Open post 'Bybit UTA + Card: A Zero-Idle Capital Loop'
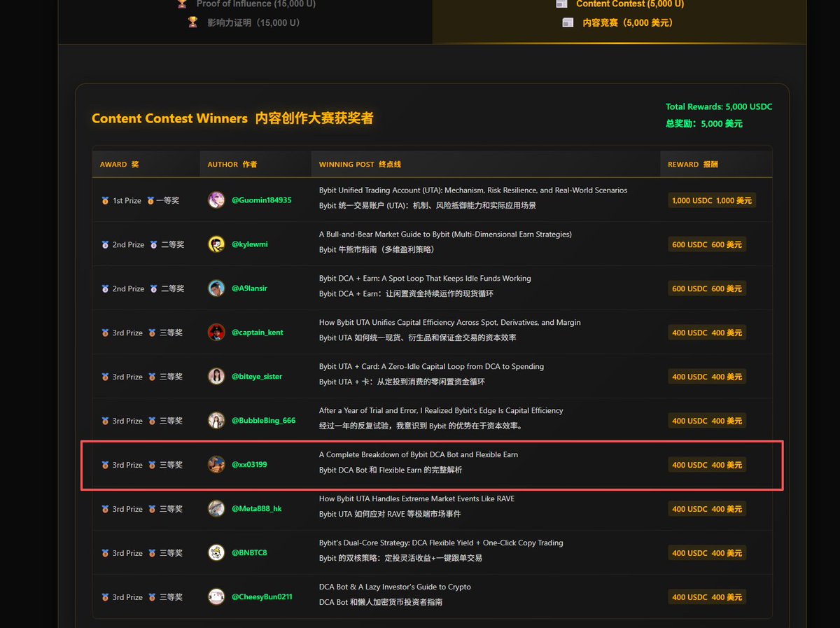 (431, 367)
